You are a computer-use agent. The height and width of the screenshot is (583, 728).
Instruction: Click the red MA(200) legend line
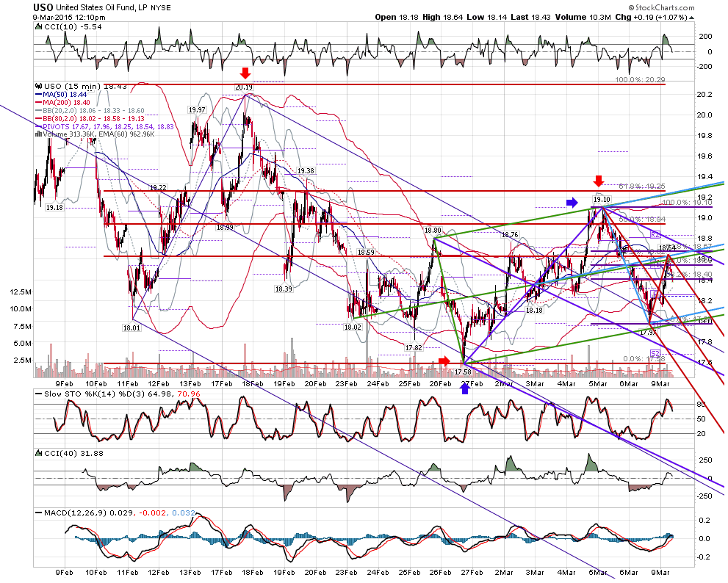[39, 102]
